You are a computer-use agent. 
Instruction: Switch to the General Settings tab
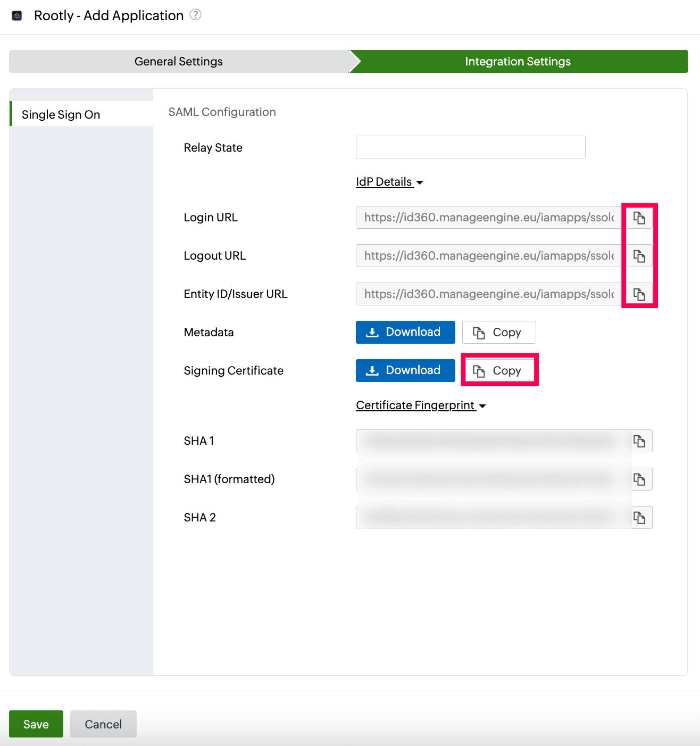tap(178, 61)
